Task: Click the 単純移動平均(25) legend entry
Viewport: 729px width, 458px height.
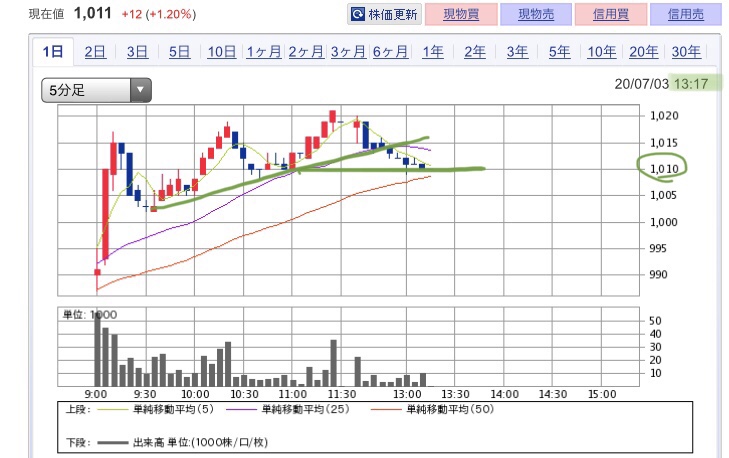Action: (305, 409)
